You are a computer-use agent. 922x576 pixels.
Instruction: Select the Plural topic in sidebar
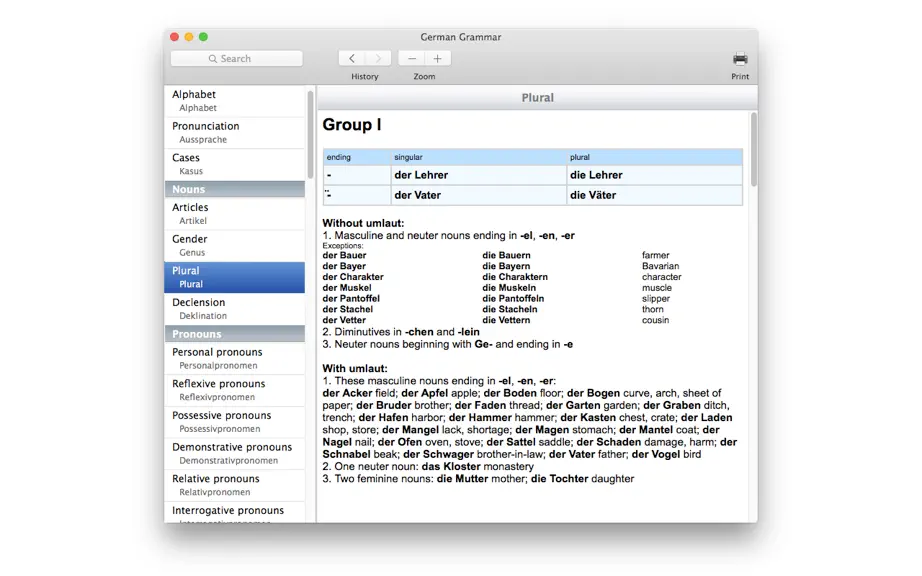coord(235,277)
